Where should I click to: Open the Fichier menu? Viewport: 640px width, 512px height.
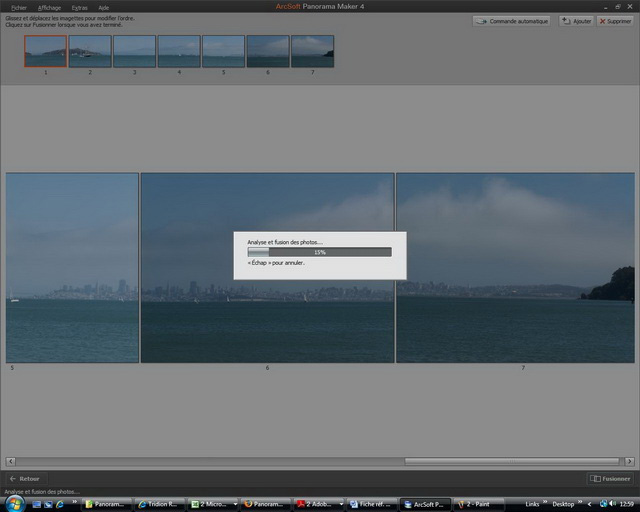click(x=18, y=7)
